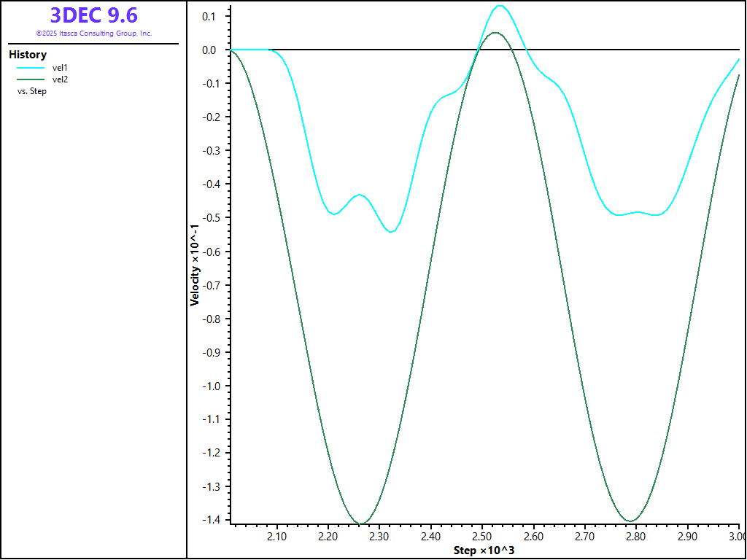Click the positive peak of cyan vel1 curve

click(x=500, y=6)
